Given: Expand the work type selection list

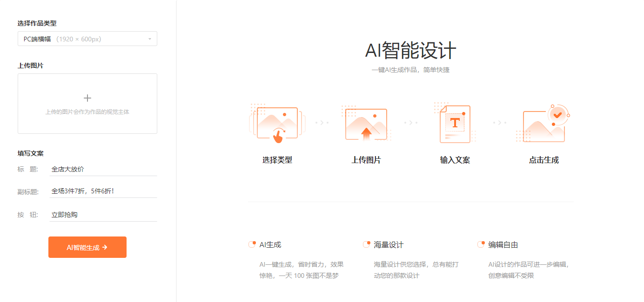Looking at the screenshot, I should [x=149, y=39].
